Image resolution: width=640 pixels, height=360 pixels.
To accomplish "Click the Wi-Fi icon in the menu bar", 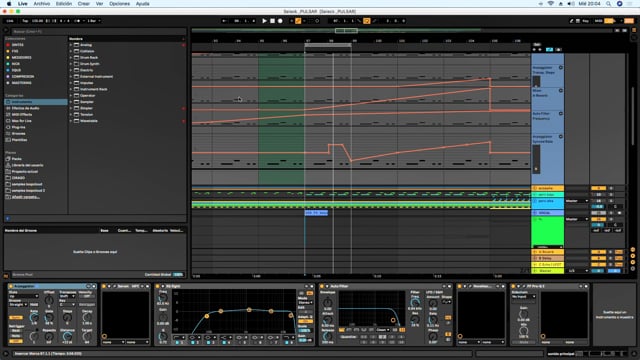I will coord(551,4).
